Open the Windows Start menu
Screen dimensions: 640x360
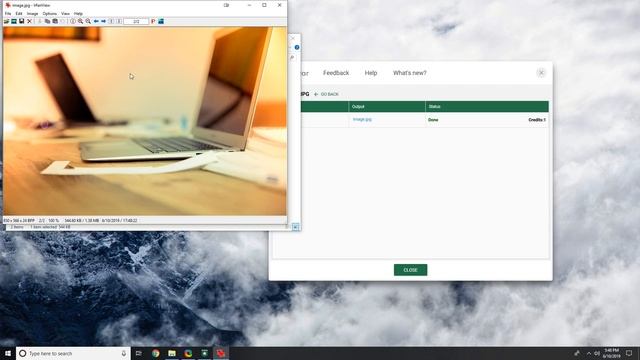(x=8, y=353)
